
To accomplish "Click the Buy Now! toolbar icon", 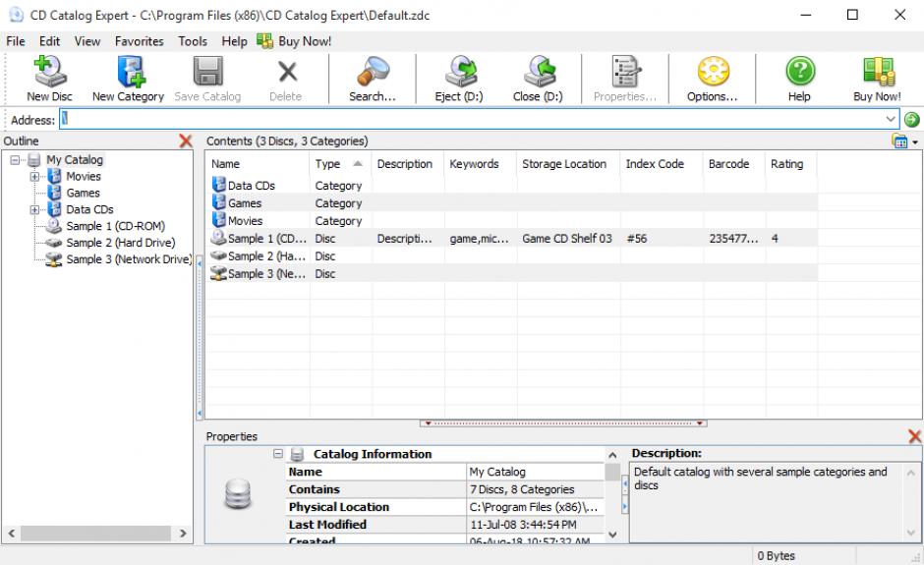I will tap(879, 72).
